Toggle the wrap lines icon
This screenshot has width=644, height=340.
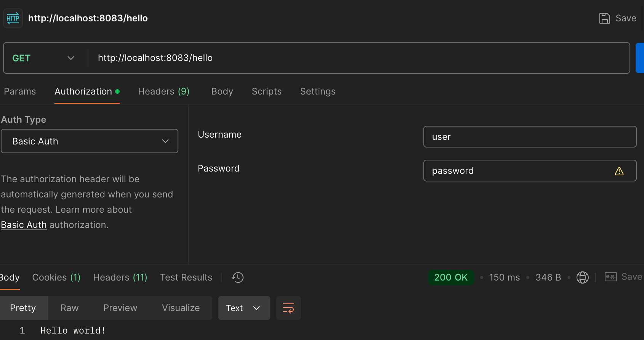(288, 308)
